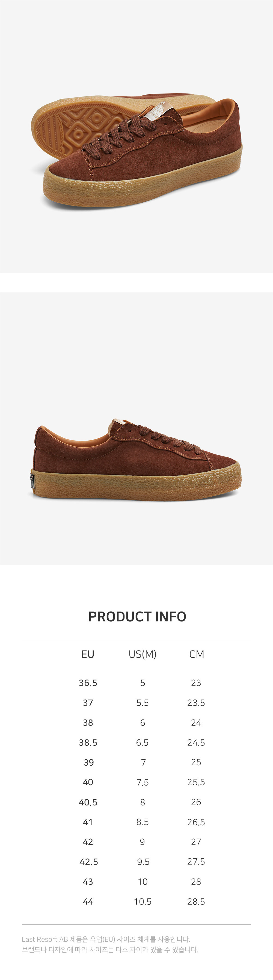Click the Last Resort AB size note
Screen dimensions: 273x980
pos(106,939)
